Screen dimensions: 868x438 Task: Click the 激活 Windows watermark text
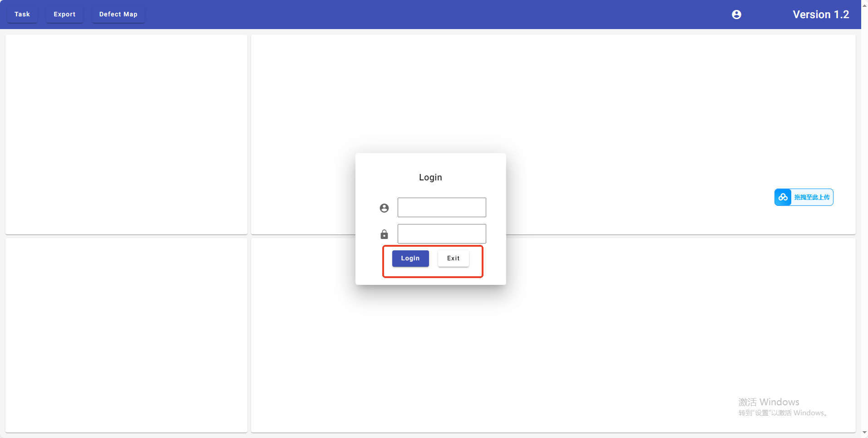pyautogui.click(x=769, y=402)
